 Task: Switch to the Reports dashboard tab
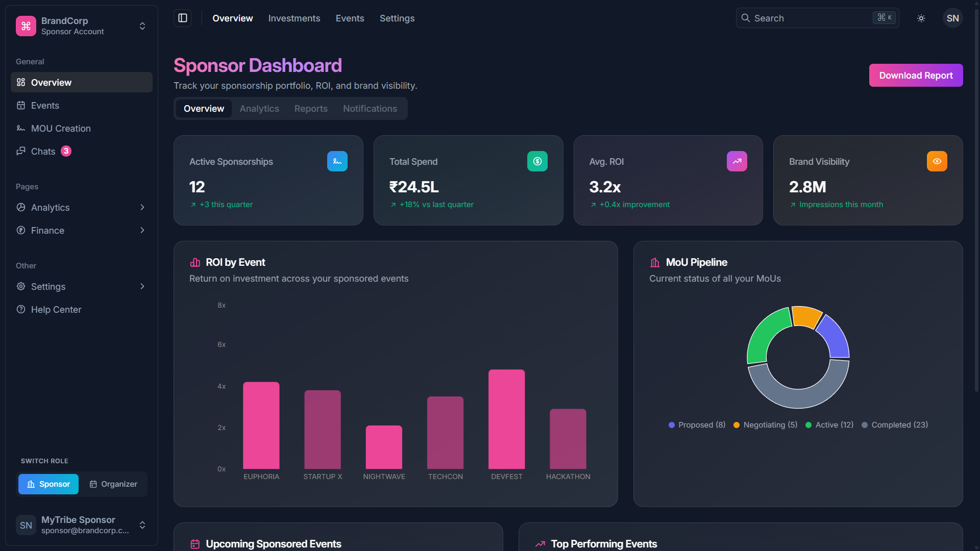click(x=311, y=109)
